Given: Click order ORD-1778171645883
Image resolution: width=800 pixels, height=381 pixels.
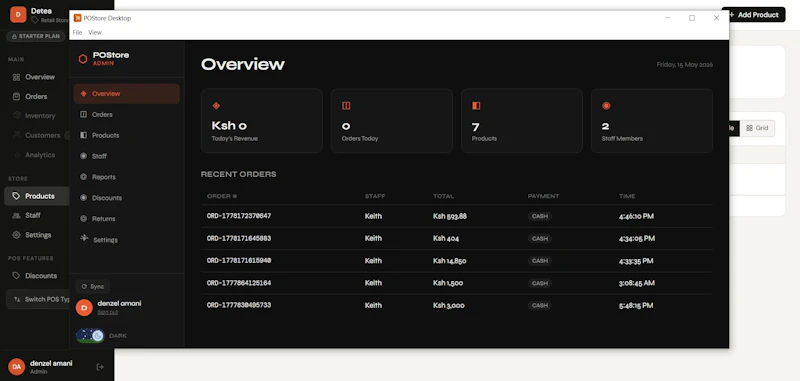Looking at the screenshot, I should click(239, 238).
